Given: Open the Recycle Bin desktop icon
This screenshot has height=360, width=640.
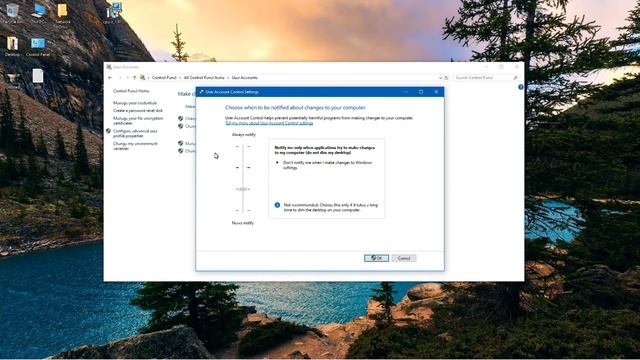Looking at the screenshot, I should click(x=12, y=11).
